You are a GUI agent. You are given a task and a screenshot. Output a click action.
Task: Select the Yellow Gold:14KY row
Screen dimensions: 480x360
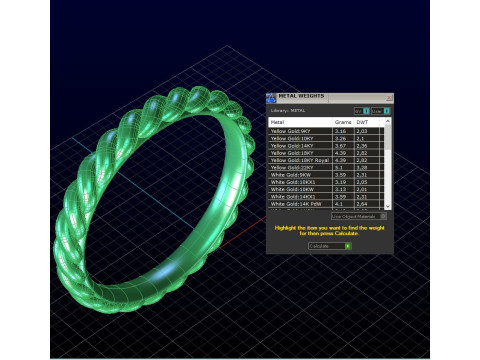pyautogui.click(x=326, y=146)
